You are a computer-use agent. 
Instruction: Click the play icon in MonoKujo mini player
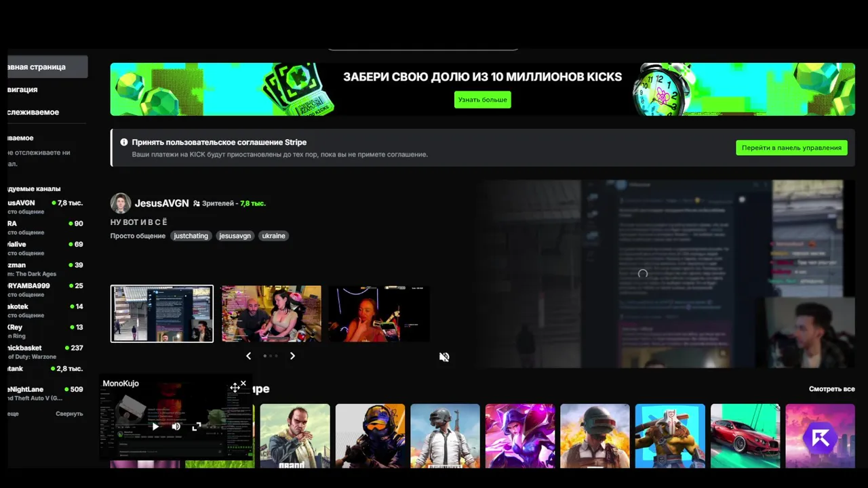155,426
